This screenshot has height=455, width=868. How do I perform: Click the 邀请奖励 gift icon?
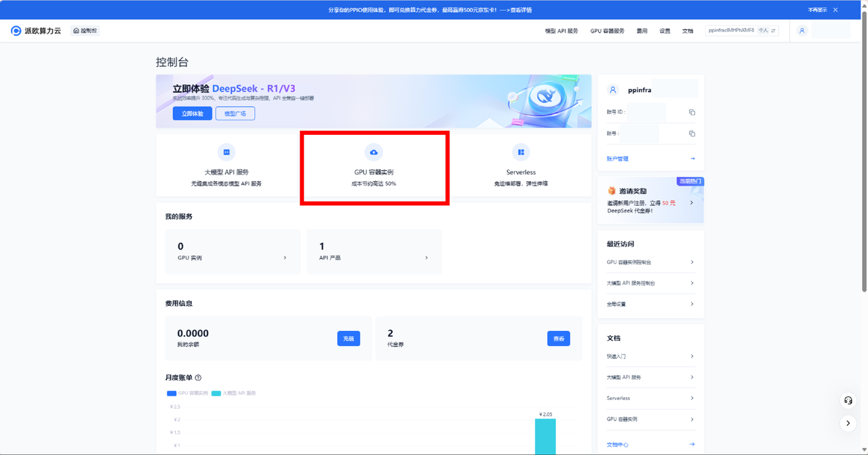tap(612, 191)
